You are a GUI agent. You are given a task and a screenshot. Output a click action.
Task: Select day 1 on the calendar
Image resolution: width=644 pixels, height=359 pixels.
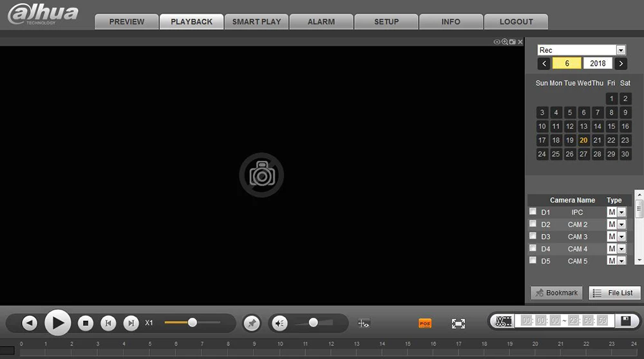click(611, 99)
